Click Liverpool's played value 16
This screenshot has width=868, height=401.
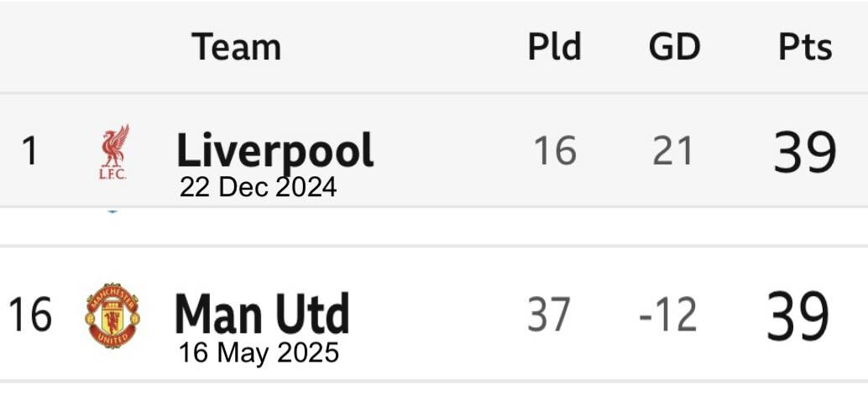(x=555, y=151)
